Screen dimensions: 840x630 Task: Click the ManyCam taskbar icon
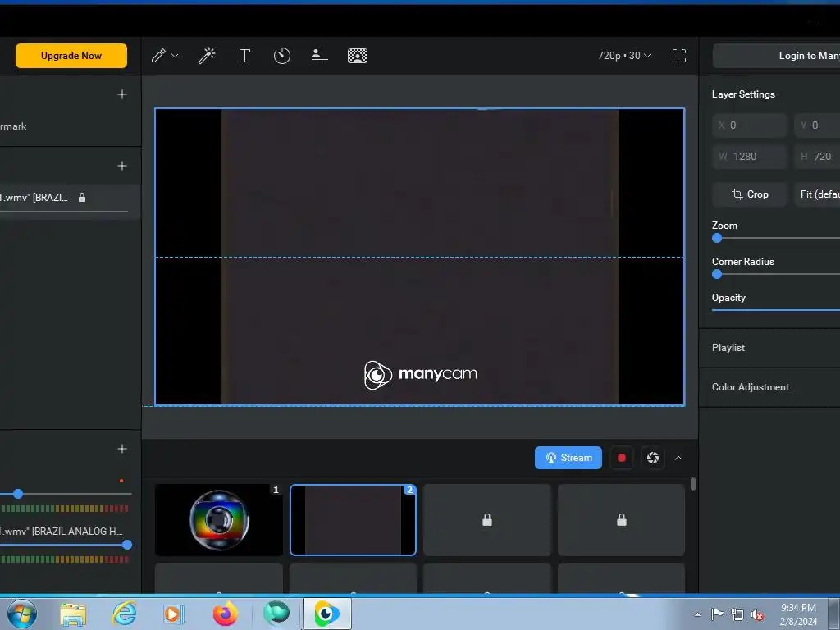[326, 614]
